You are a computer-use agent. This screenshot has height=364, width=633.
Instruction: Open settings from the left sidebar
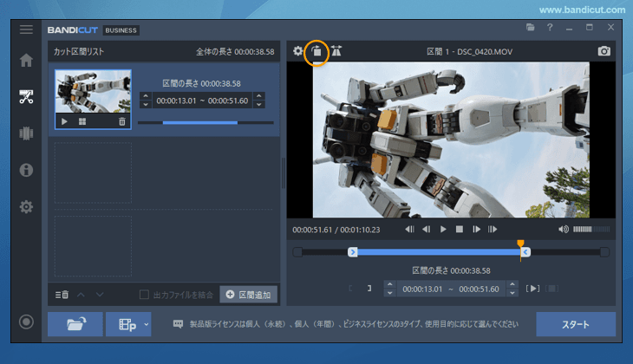[26, 206]
